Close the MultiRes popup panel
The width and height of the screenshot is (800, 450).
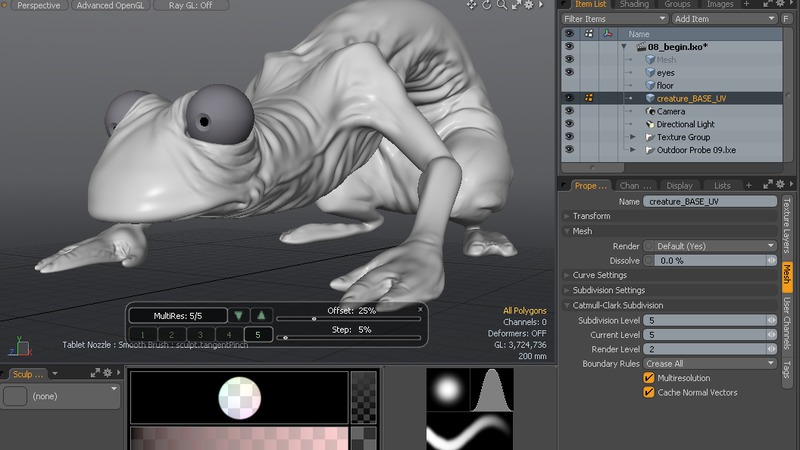[x=419, y=309]
